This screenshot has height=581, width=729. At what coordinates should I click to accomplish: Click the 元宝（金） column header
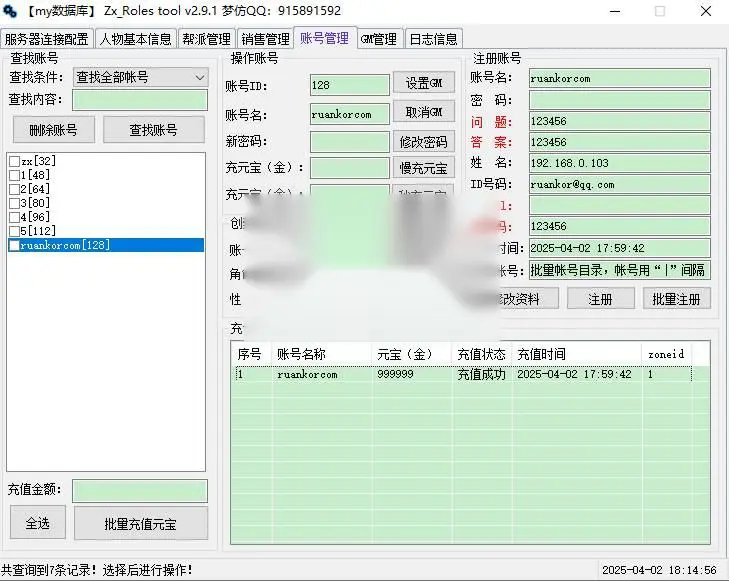coord(411,354)
